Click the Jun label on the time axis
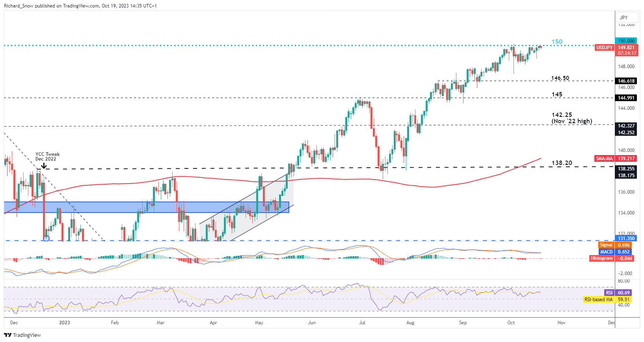644x342 pixels. [312, 323]
